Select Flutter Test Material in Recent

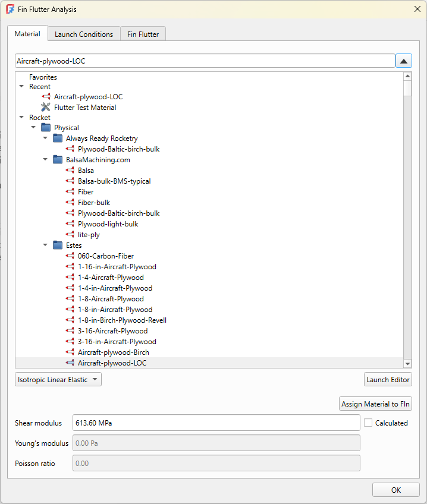[x=85, y=108]
